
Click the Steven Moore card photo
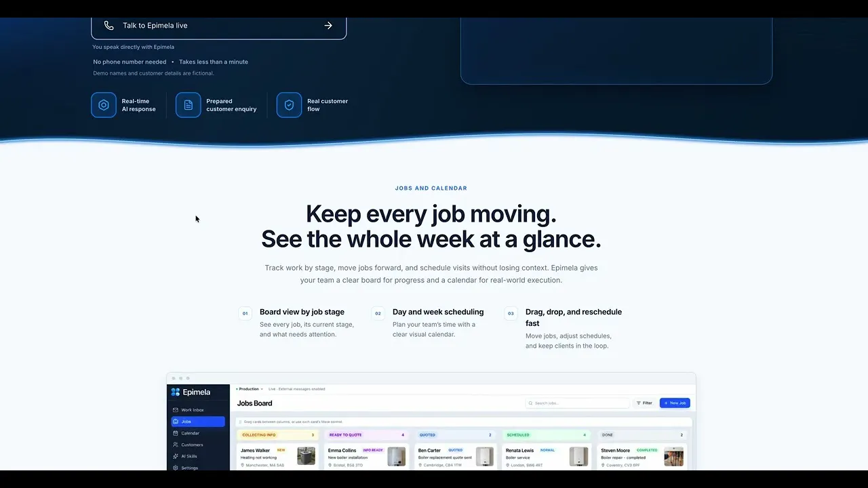tap(673, 456)
